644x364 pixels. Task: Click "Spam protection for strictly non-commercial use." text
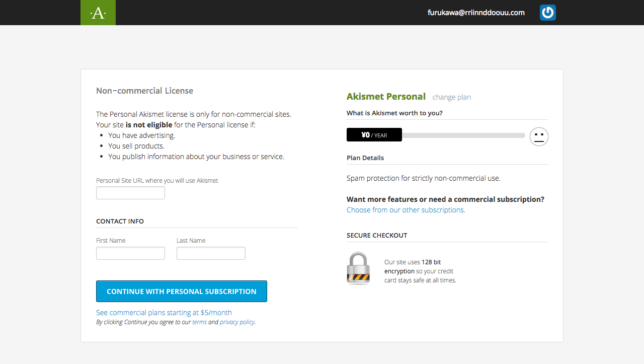[x=424, y=178]
